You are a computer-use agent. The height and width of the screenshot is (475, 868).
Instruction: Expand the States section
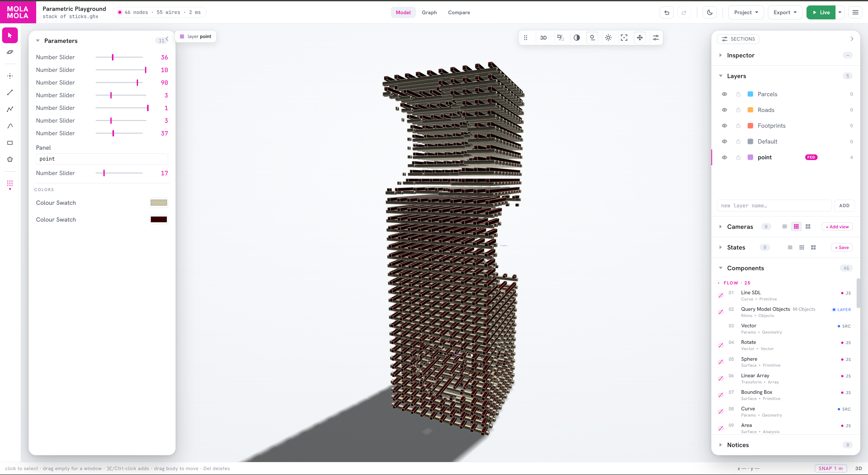720,247
